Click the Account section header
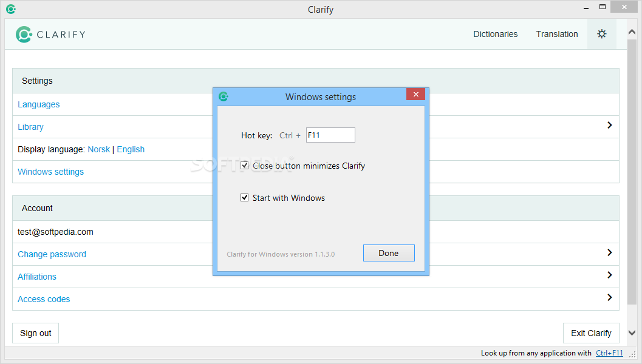The width and height of the screenshot is (642, 364). pyautogui.click(x=316, y=208)
